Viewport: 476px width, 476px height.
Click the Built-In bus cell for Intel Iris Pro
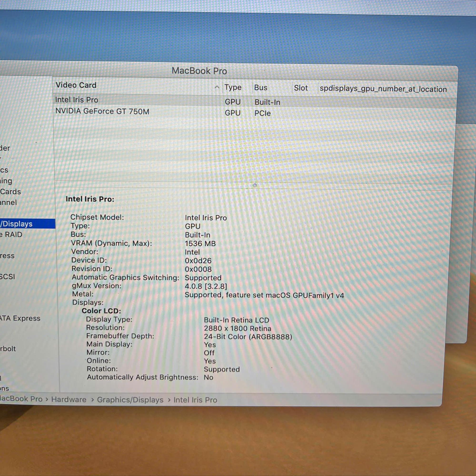coord(267,102)
